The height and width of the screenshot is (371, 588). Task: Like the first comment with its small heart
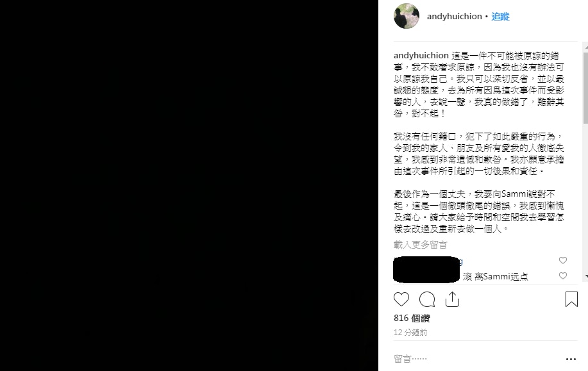pyautogui.click(x=563, y=260)
